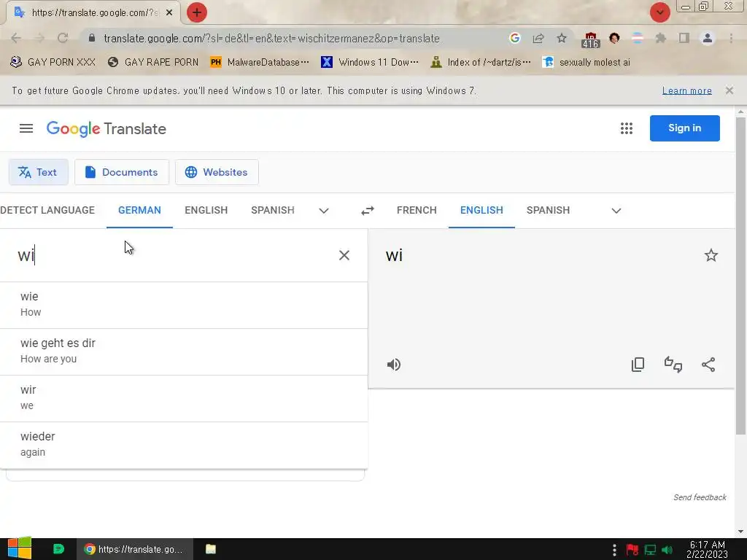Open the Chrome profile avatar
747x560 pixels.
tap(708, 38)
